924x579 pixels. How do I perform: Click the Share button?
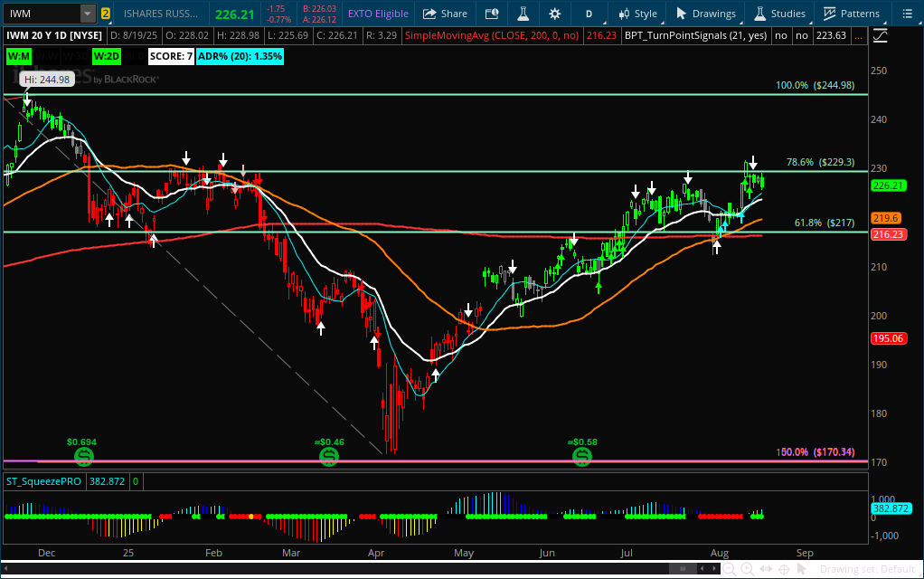click(446, 13)
